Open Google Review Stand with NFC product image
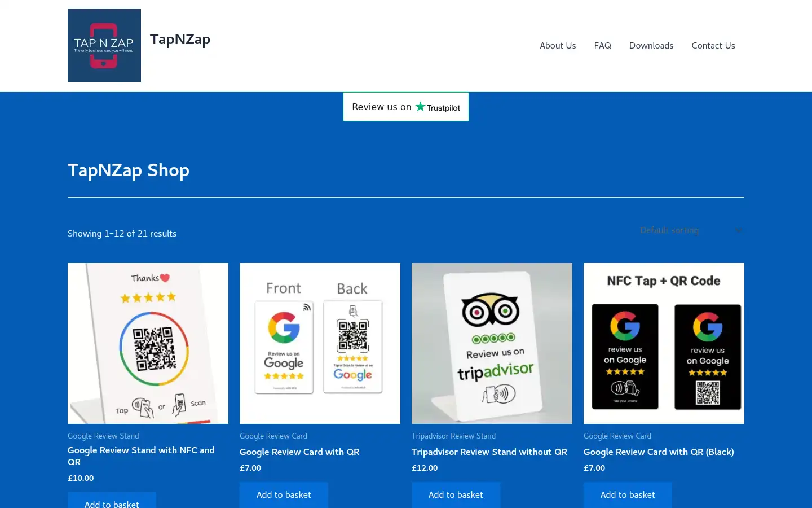The image size is (812, 508). click(148, 343)
